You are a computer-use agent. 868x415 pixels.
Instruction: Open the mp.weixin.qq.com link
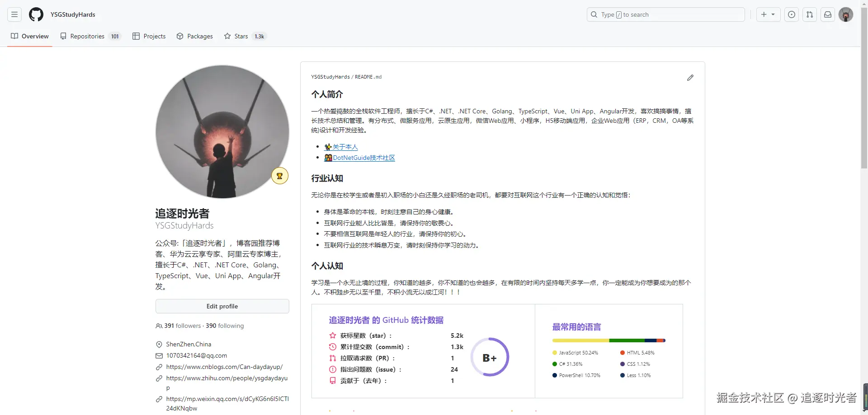227,403
